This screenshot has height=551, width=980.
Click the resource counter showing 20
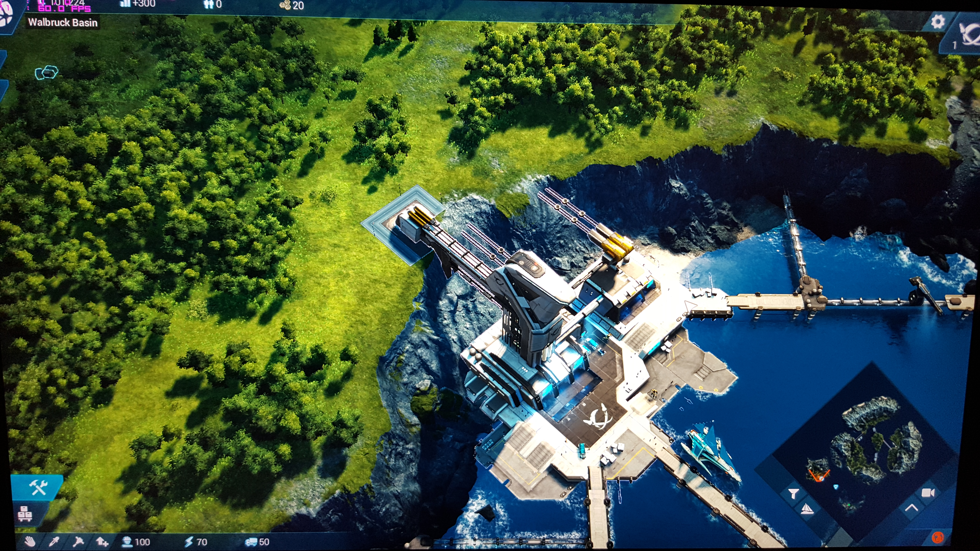click(292, 5)
